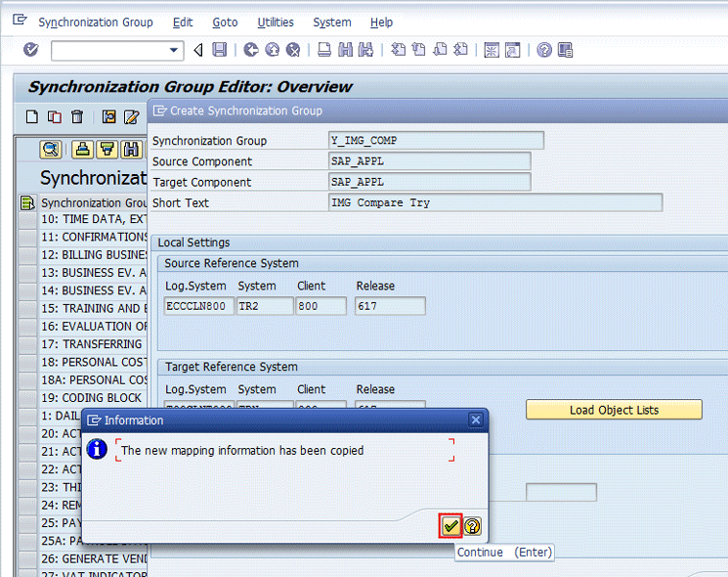The height and width of the screenshot is (577, 728).
Task: Click the green Back arrow icon
Action: click(251, 50)
